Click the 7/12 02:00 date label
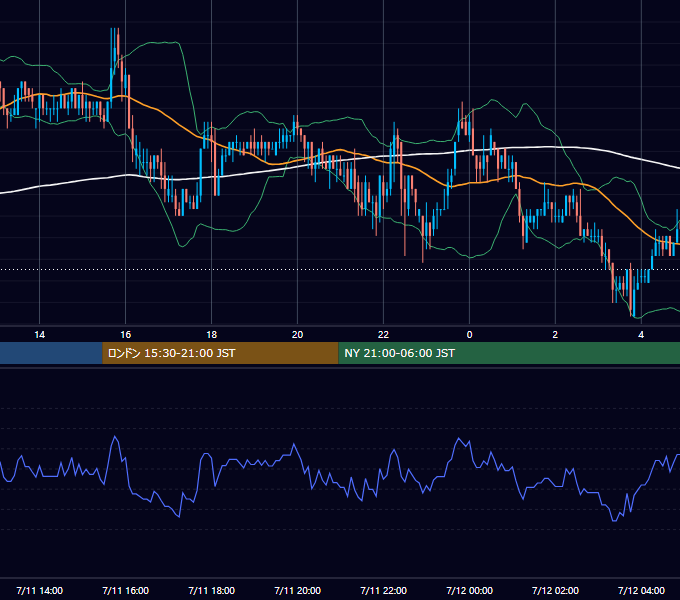Image resolution: width=680 pixels, height=600 pixels. (x=555, y=590)
